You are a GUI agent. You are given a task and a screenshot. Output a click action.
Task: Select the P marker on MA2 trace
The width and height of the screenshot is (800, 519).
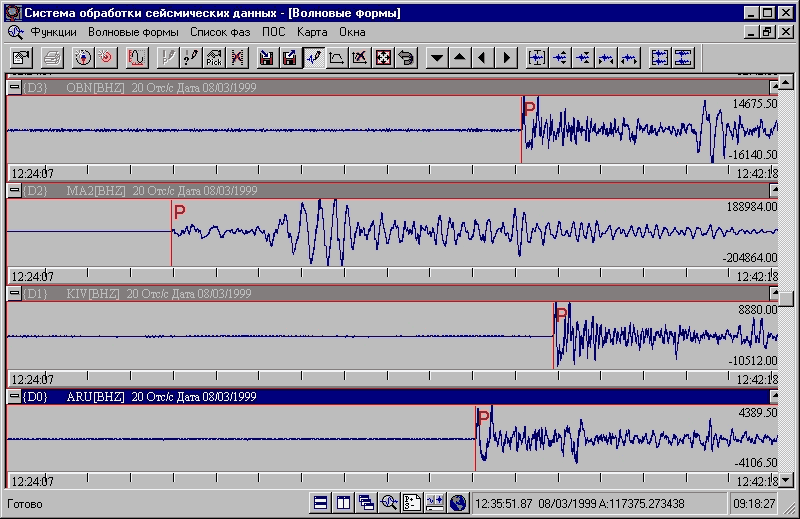[x=180, y=211]
